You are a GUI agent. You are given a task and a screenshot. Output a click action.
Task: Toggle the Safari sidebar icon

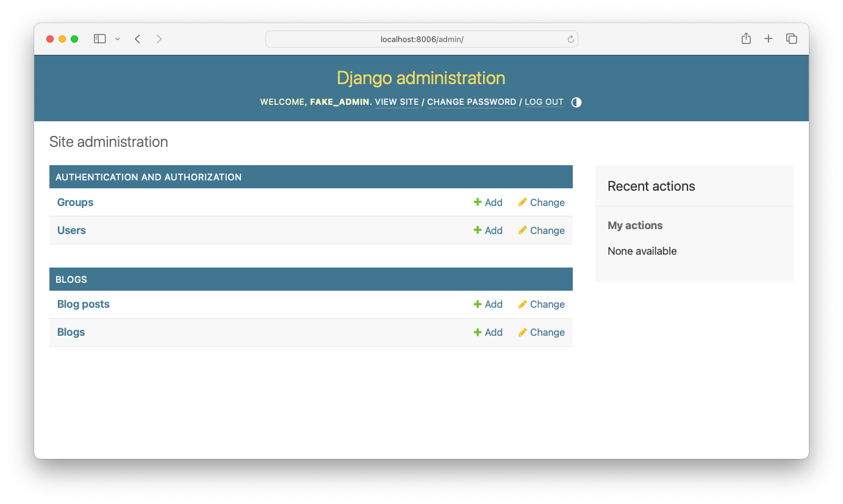(99, 38)
